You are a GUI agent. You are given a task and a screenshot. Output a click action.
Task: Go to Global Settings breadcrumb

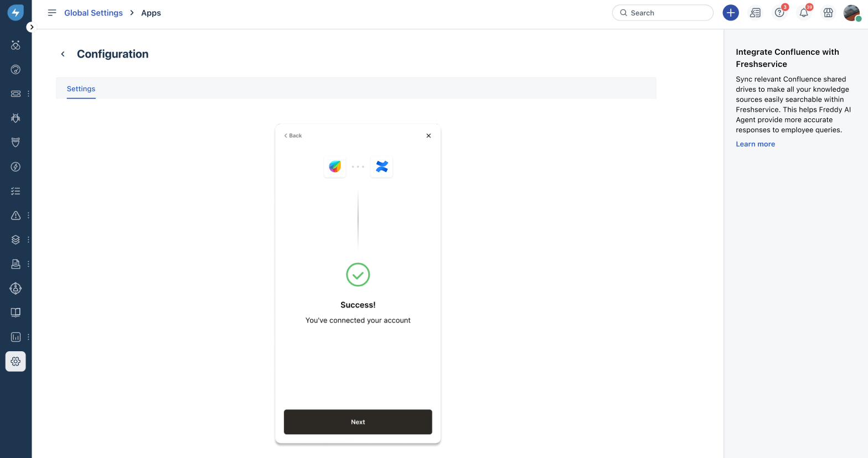point(94,13)
